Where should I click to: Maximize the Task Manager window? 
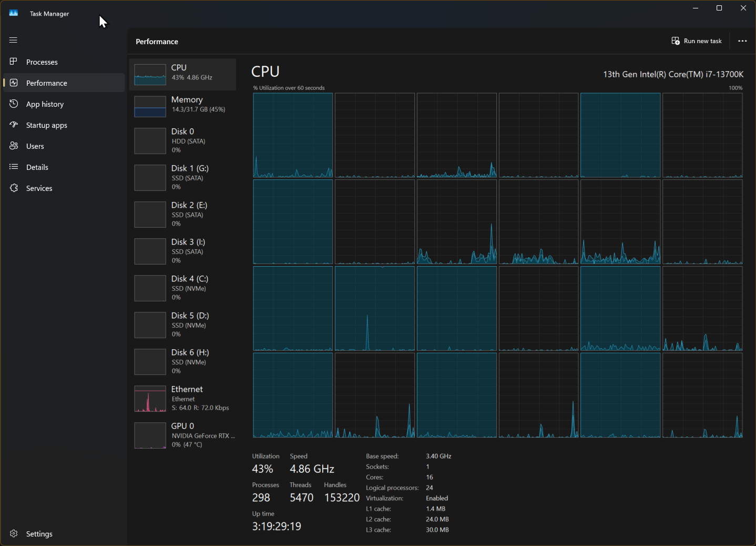point(719,8)
